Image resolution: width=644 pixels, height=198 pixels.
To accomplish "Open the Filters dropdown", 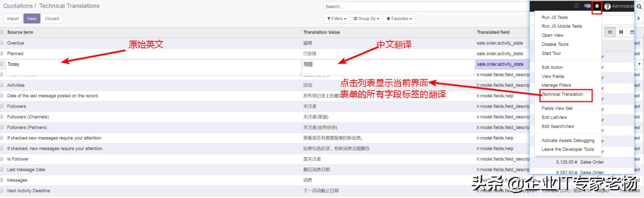I will pos(336,19).
